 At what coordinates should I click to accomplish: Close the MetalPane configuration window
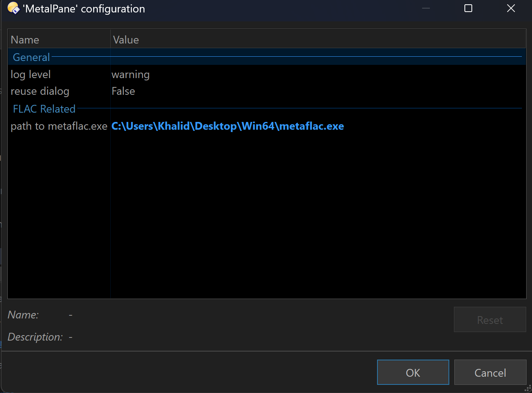click(x=511, y=8)
